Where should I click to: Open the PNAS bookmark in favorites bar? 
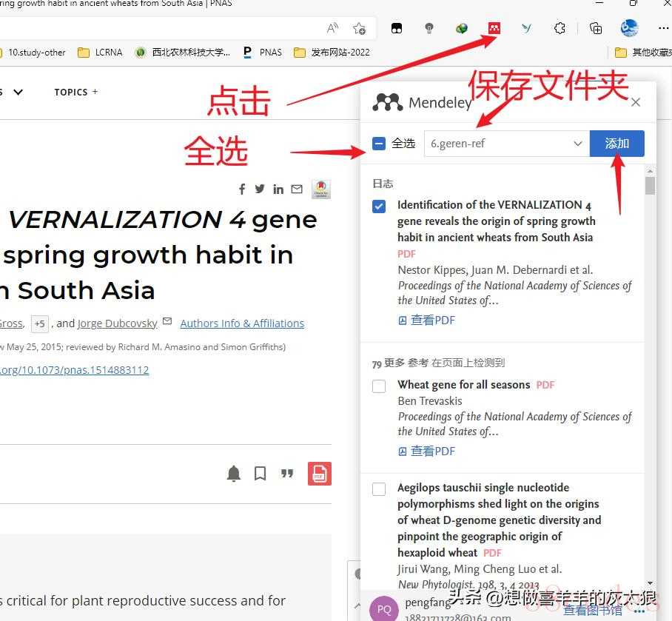tap(263, 53)
